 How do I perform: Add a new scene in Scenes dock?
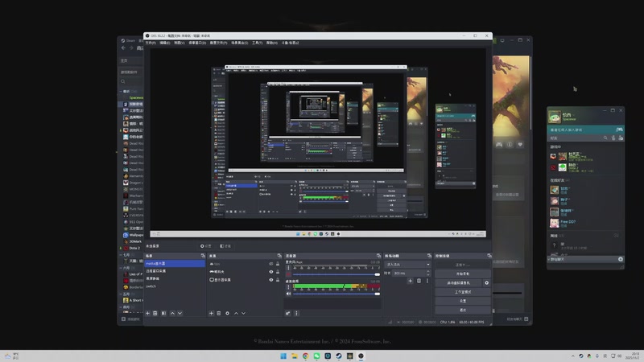click(x=147, y=313)
